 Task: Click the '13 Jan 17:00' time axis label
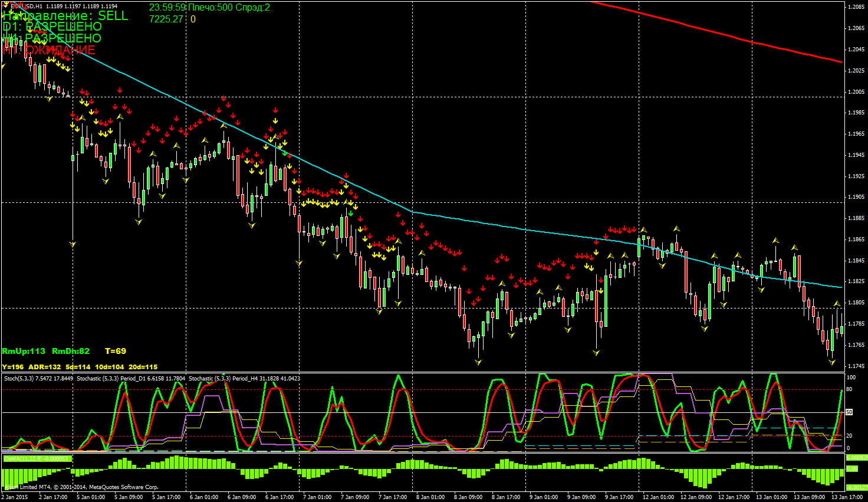click(847, 497)
